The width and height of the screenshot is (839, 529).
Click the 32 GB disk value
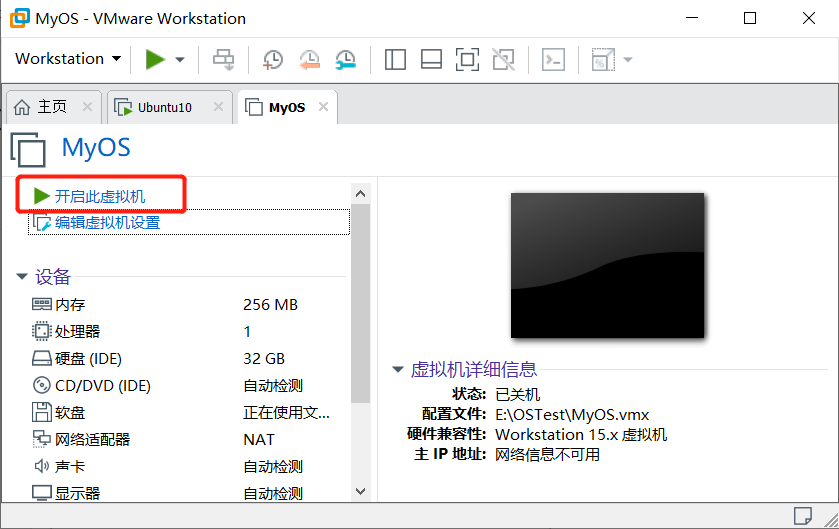pyautogui.click(x=264, y=358)
